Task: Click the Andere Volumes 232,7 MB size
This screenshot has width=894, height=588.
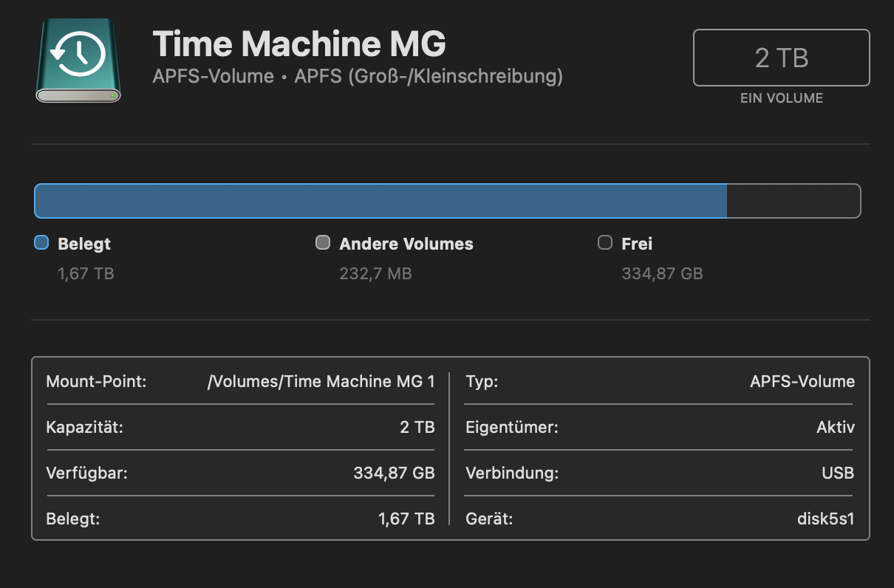Action: [375, 274]
